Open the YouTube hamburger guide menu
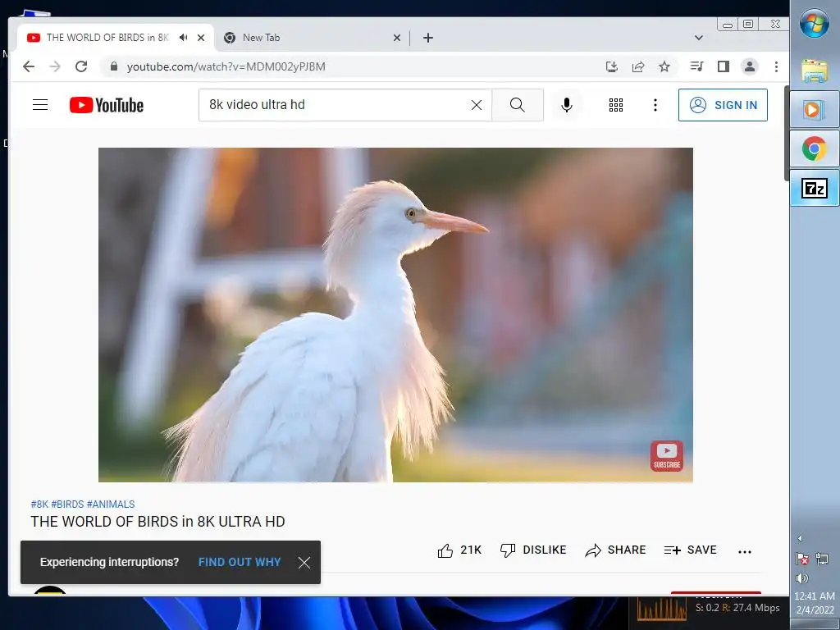The height and width of the screenshot is (630, 840). 40,104
